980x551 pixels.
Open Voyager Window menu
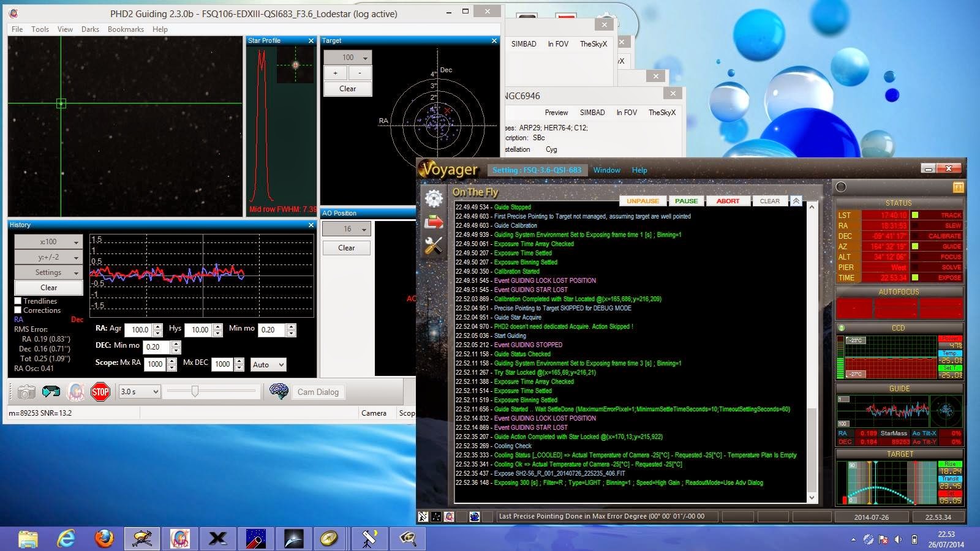point(606,170)
